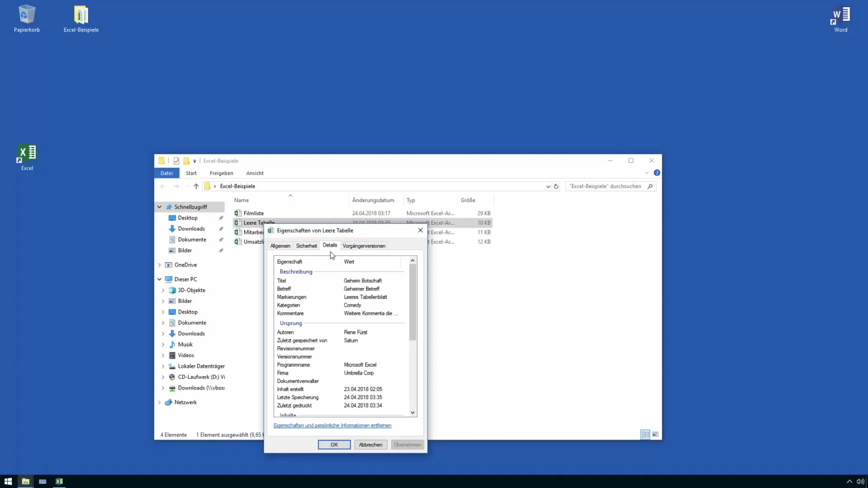This screenshot has width=868, height=488.
Task: Click the Übernehmen button
Action: [x=407, y=445]
